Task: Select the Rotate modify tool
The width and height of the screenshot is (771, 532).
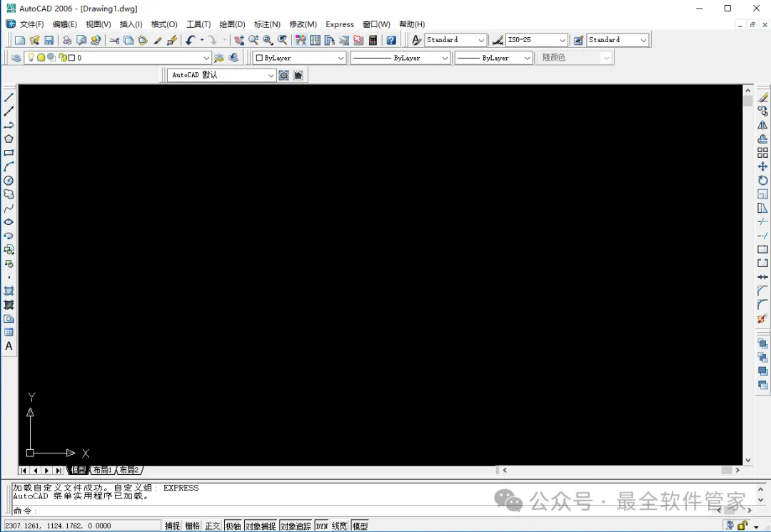Action: pos(762,181)
